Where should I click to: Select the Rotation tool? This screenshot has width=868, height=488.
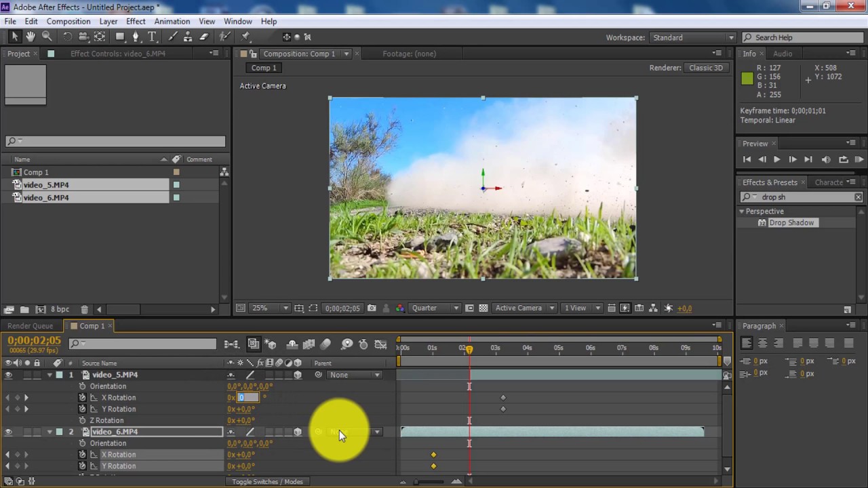(x=67, y=37)
